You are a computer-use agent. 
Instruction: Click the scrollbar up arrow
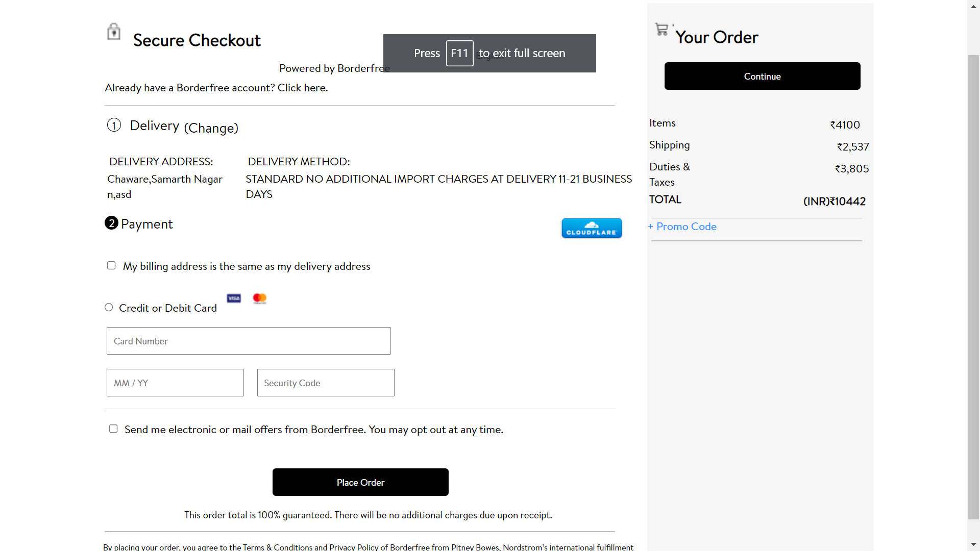[973, 6]
